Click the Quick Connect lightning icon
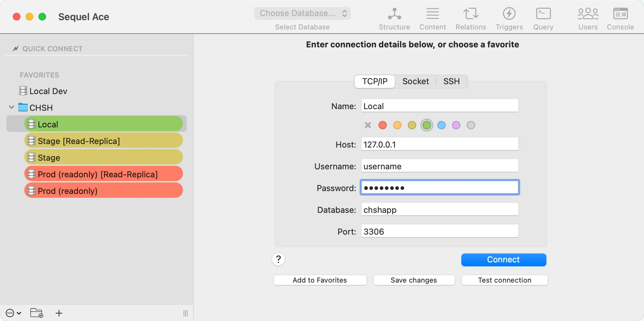 pyautogui.click(x=15, y=49)
